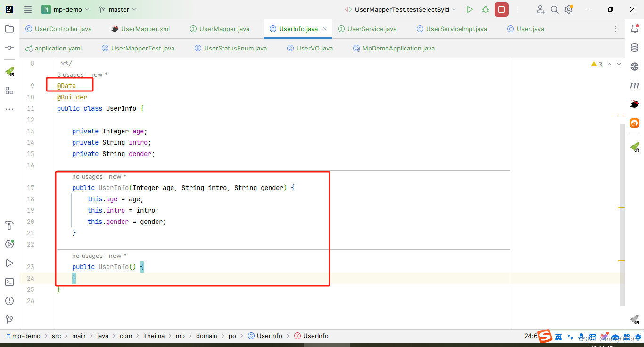Switch to UserServiceImpl.java tab

tap(452, 29)
